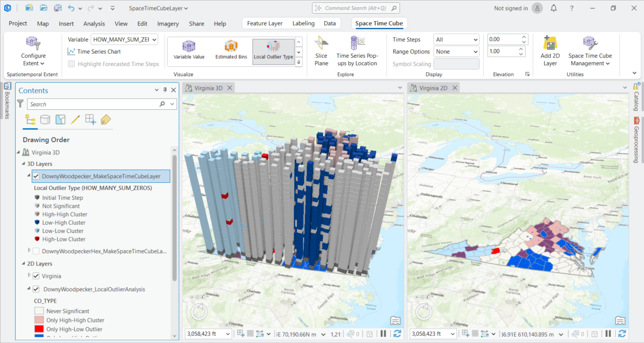Uncheck the DownyWoodpecker_MakeSpaceTimeCubeLayer layer
This screenshot has height=343, width=644.
[36, 176]
